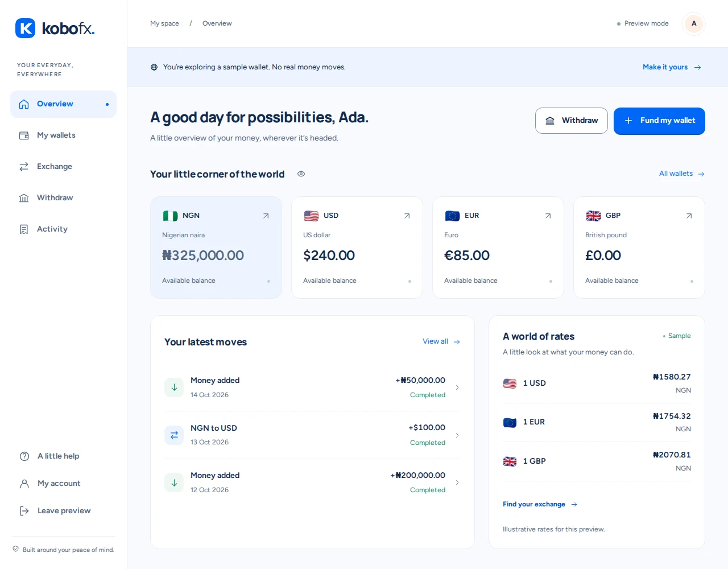The width and height of the screenshot is (728, 569).
Task: Click My space in the breadcrumb
Action: click(164, 23)
